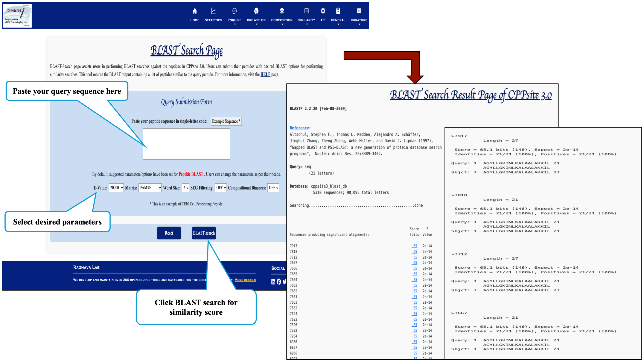
Task: Click the Enquire speech bubble icon
Action: (x=234, y=11)
